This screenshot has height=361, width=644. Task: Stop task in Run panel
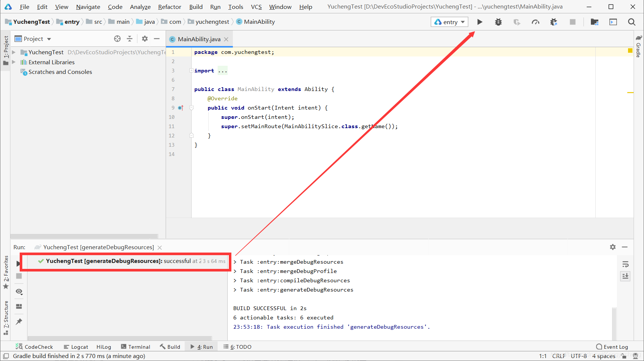point(19,276)
